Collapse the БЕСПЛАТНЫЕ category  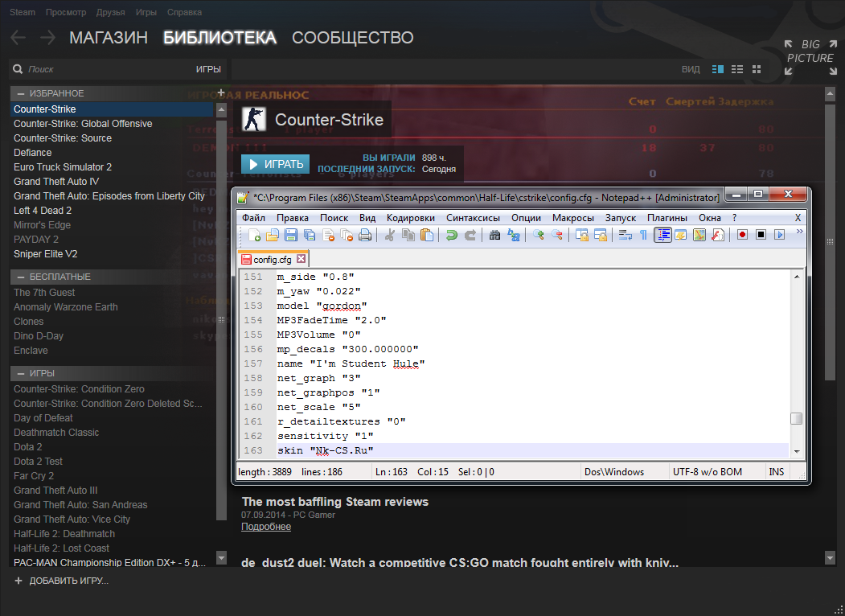[x=20, y=277]
